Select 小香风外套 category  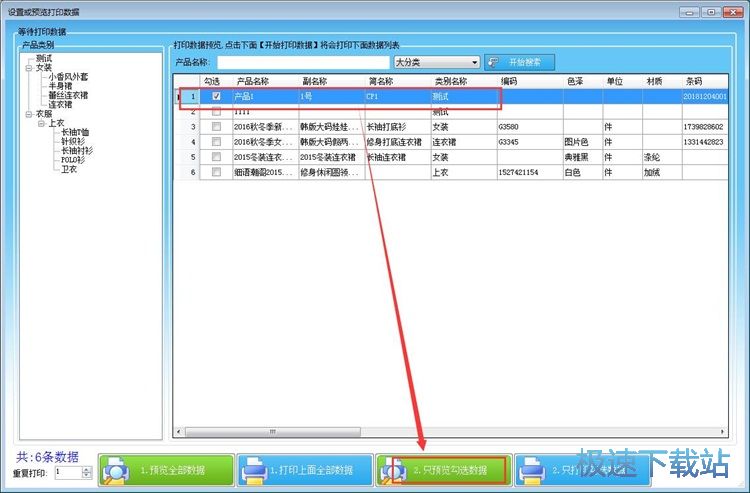pyautogui.click(x=68, y=77)
